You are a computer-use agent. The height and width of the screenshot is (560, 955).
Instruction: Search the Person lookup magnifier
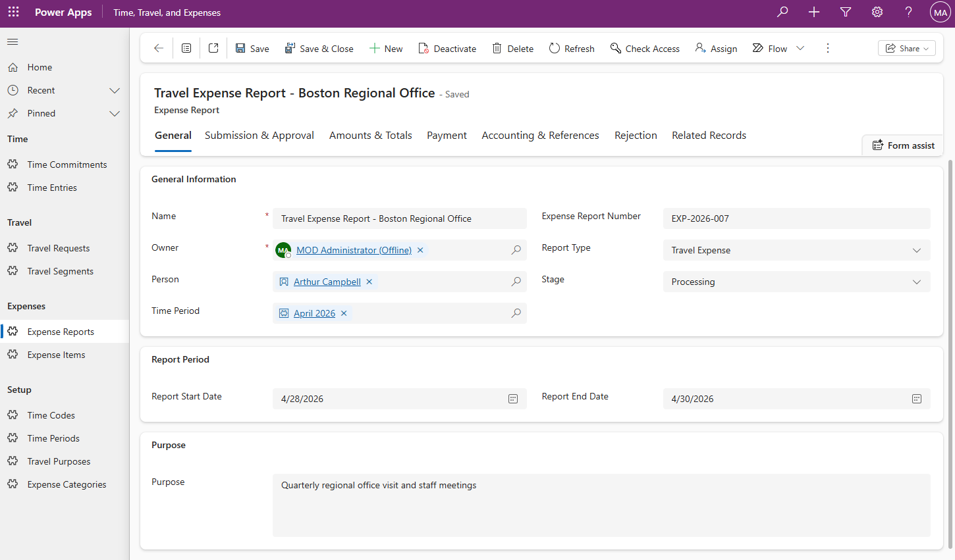click(516, 282)
